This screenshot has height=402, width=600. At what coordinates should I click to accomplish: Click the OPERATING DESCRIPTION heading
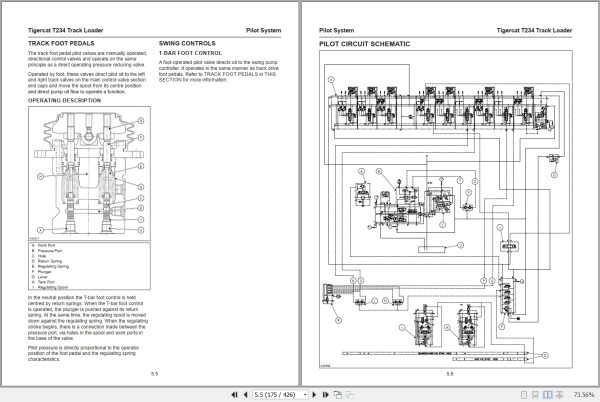pyautogui.click(x=64, y=101)
